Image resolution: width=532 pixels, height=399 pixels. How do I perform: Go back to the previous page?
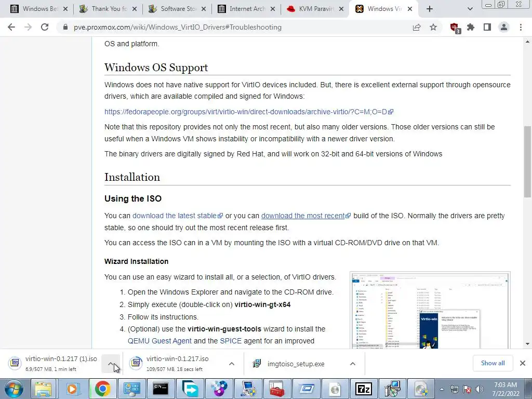(x=11, y=27)
